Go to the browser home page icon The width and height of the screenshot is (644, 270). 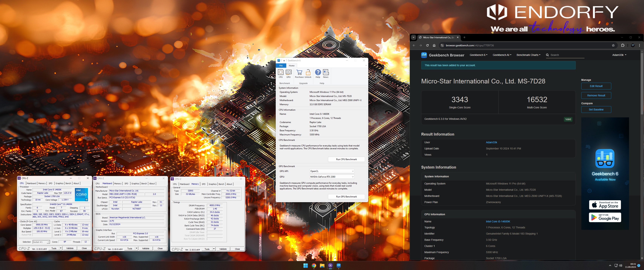coord(434,45)
